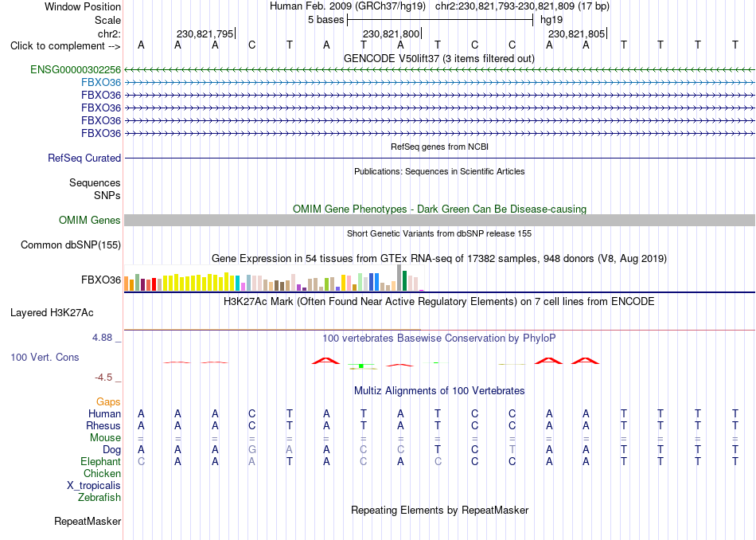Click the 230,821,795 position marker
Viewport: 756px width, 540px height.
pyautogui.click(x=205, y=33)
